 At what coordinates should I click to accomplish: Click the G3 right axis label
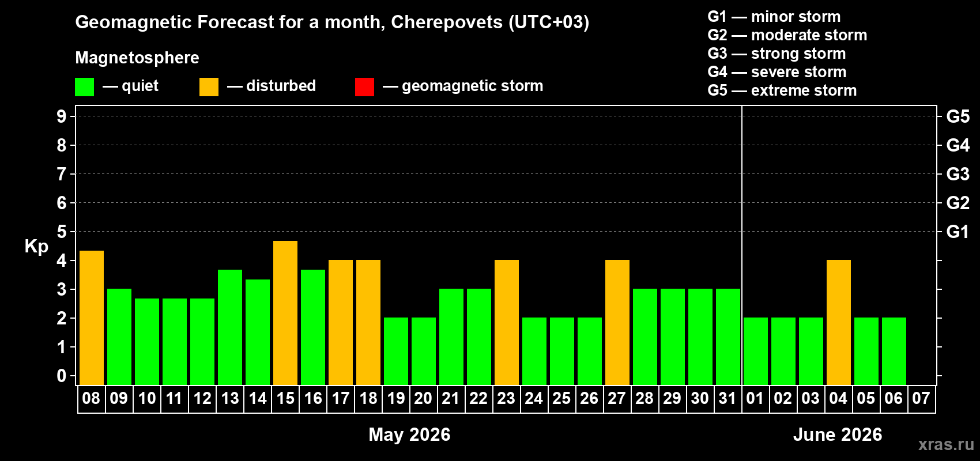click(x=958, y=174)
